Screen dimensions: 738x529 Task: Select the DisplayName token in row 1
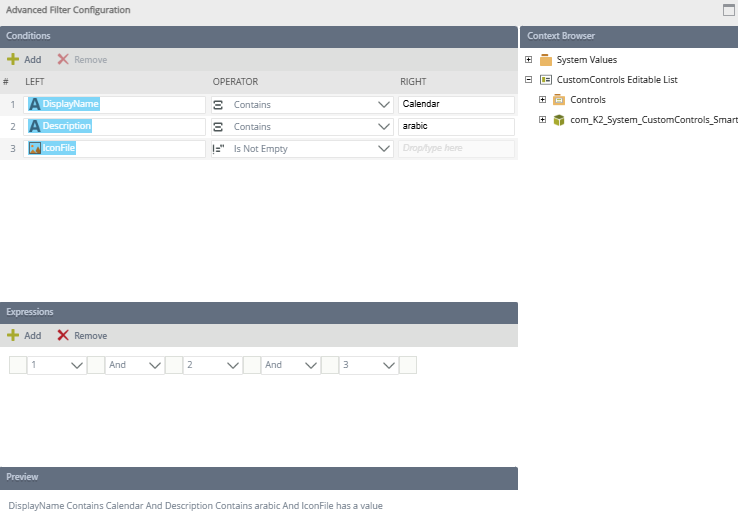64,104
